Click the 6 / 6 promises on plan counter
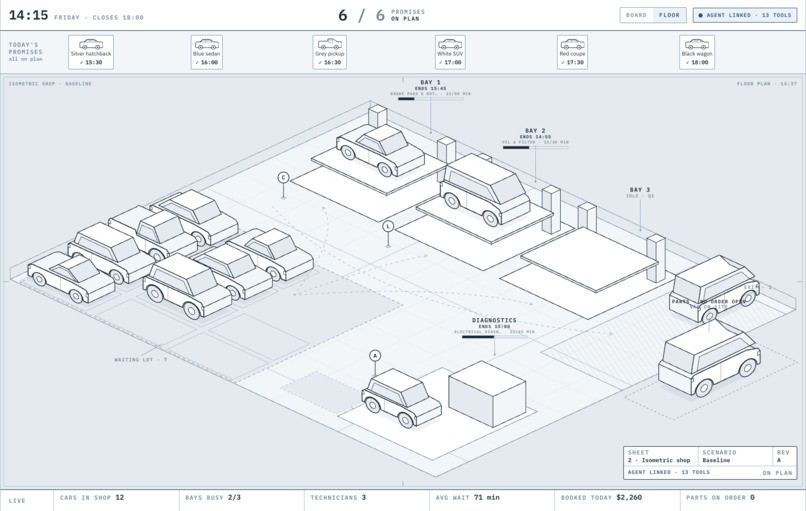Image resolution: width=806 pixels, height=511 pixels. tap(381, 15)
